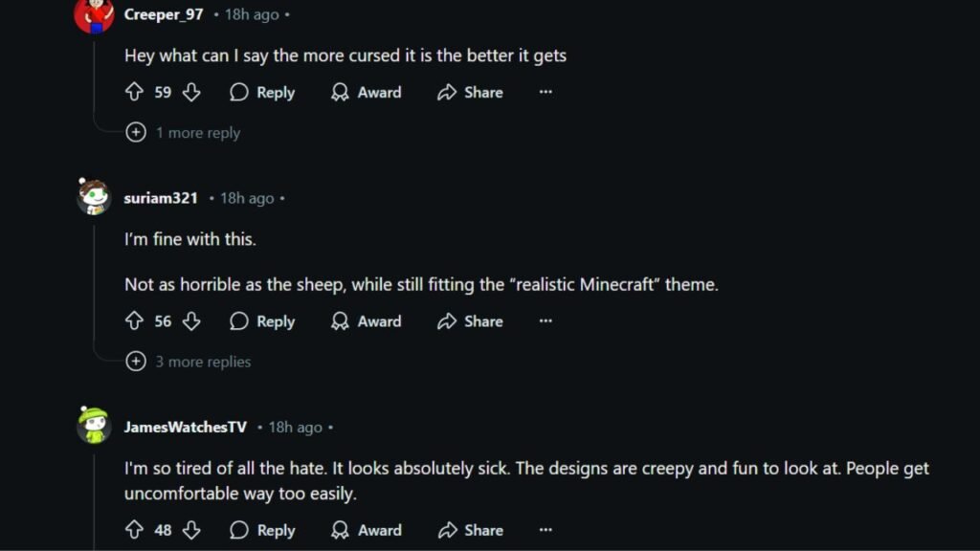Upvote Creeper_97's comment
The height and width of the screenshot is (551, 980).
point(134,93)
